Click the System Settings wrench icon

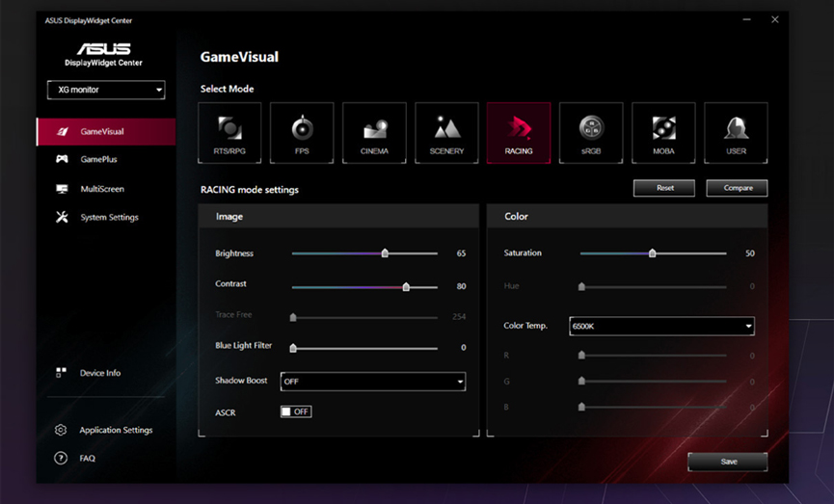click(62, 217)
